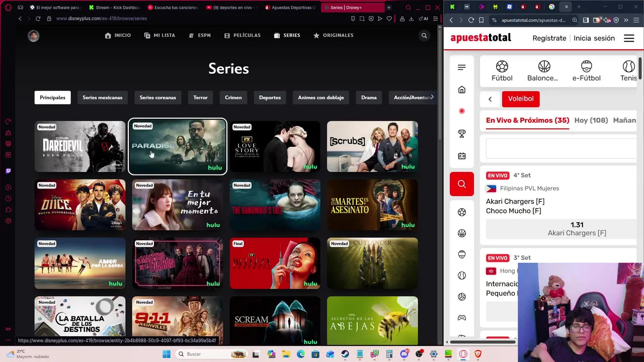Open the scoreboard calendar sidebar icon
Image resolution: width=644 pixels, height=362 pixels.
462,156
